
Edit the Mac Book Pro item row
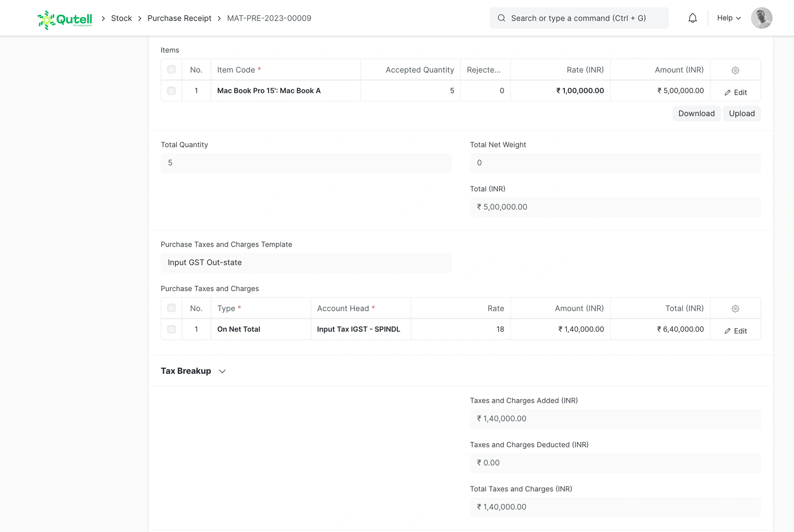(x=735, y=93)
